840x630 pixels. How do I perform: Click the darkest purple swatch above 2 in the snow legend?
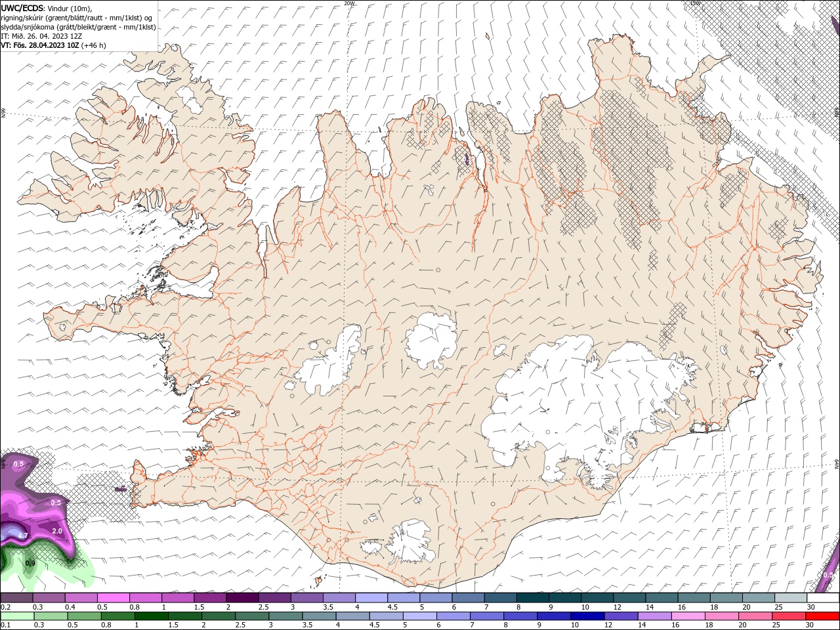pos(242,598)
